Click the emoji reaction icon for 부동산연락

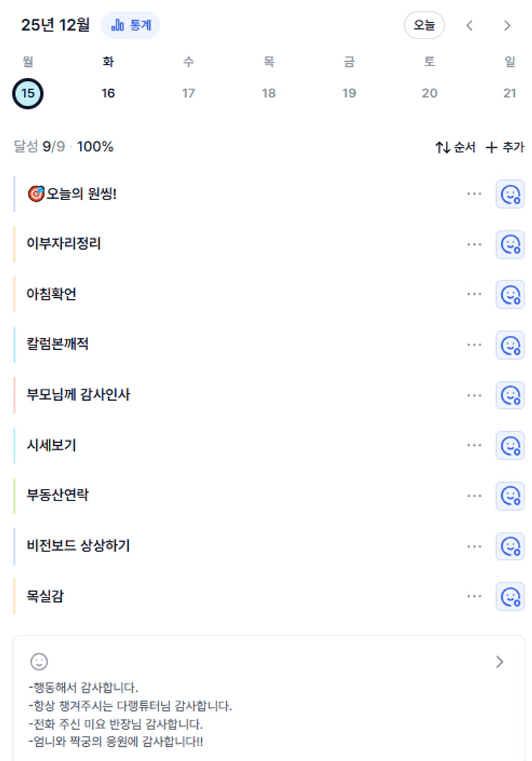pos(510,495)
